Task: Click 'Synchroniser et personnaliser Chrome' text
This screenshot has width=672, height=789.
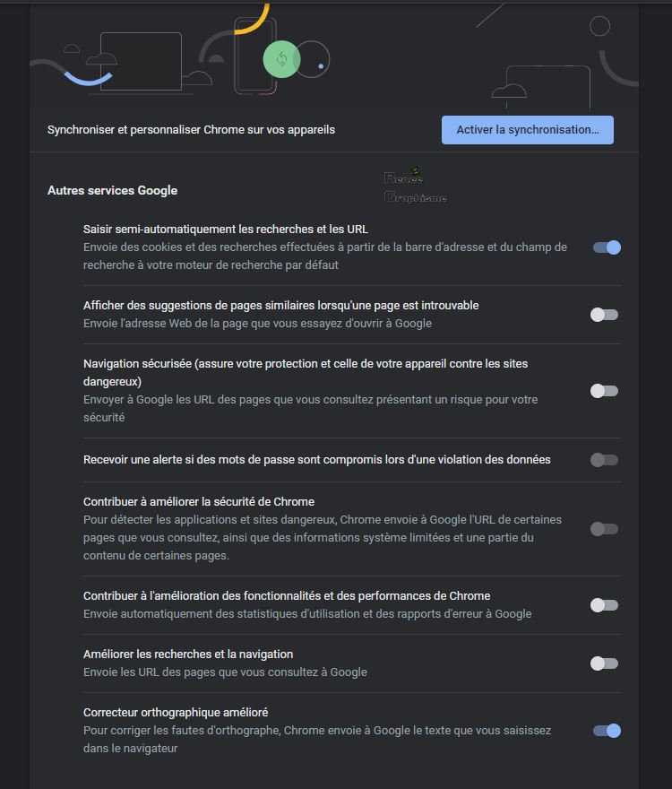Action: tap(191, 130)
